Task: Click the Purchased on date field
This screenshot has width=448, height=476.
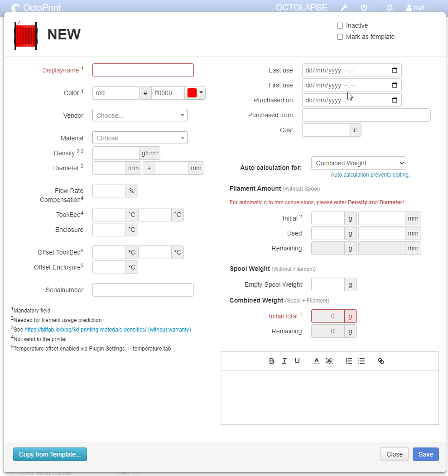Action: (x=352, y=100)
